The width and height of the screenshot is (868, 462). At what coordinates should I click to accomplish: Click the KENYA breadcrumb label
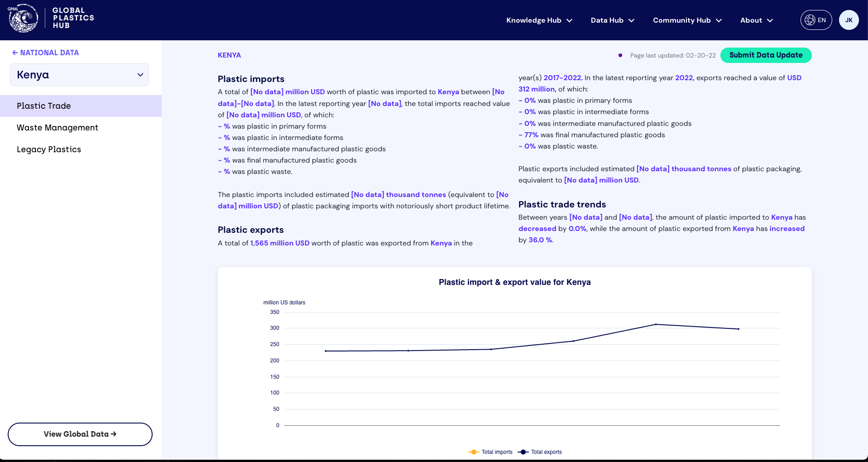click(229, 55)
